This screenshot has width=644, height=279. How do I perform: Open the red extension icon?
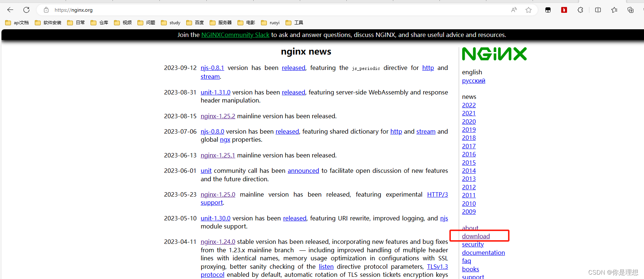pos(564,10)
